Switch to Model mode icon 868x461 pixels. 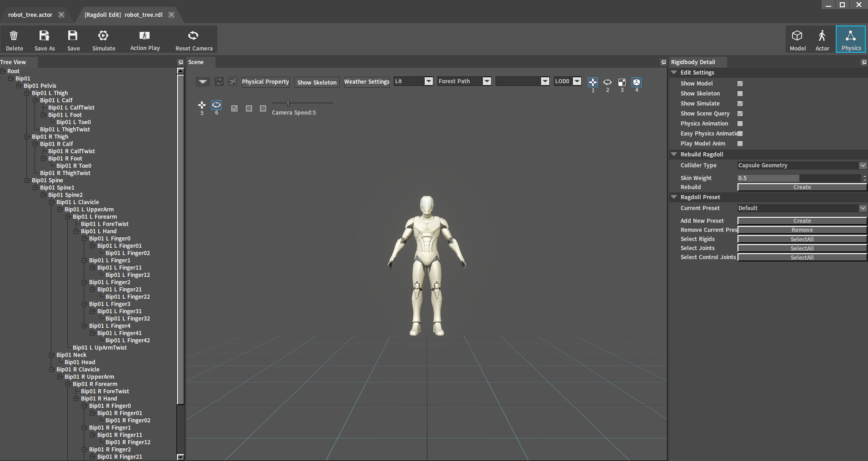click(x=797, y=36)
